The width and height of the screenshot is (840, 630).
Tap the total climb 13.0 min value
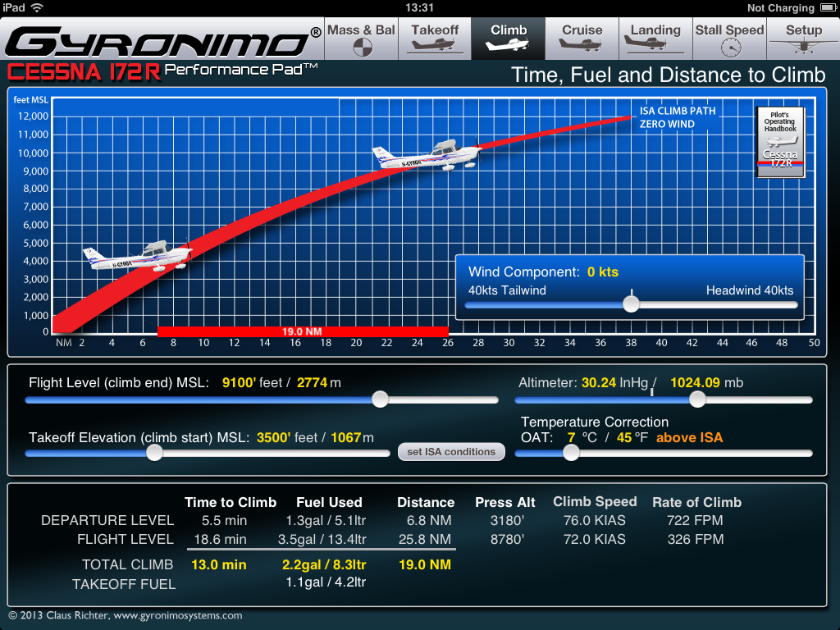[218, 564]
